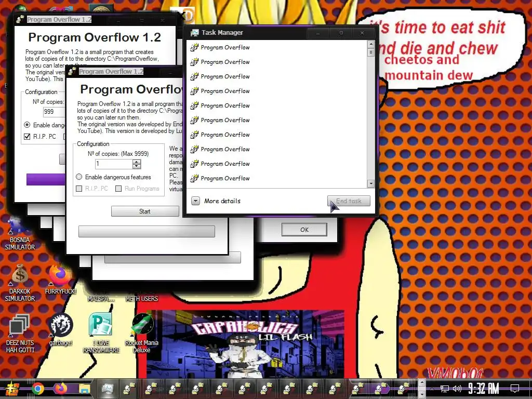Click Task Manager scrollbar up arrow
This screenshot has width=532, height=399.
coord(371,44)
